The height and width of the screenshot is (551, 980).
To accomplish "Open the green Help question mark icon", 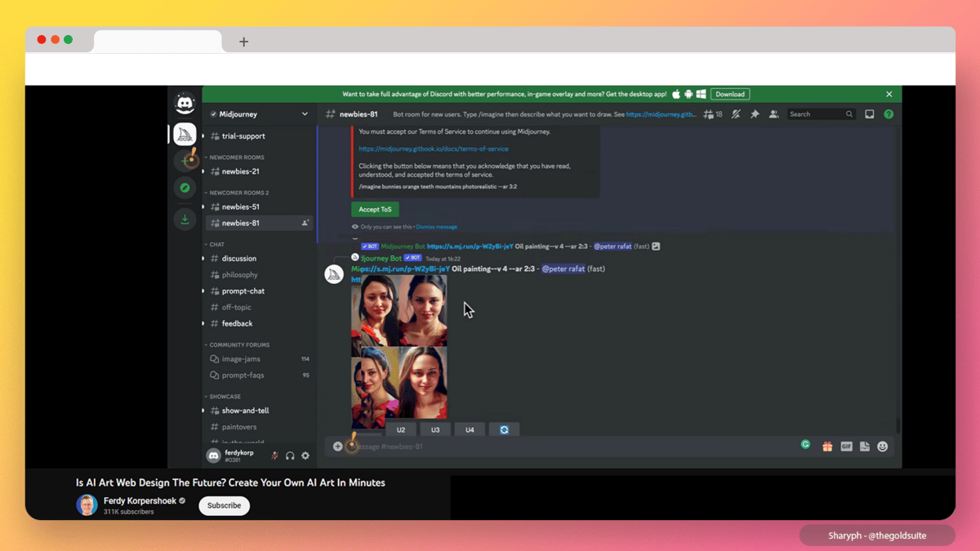I will [889, 114].
